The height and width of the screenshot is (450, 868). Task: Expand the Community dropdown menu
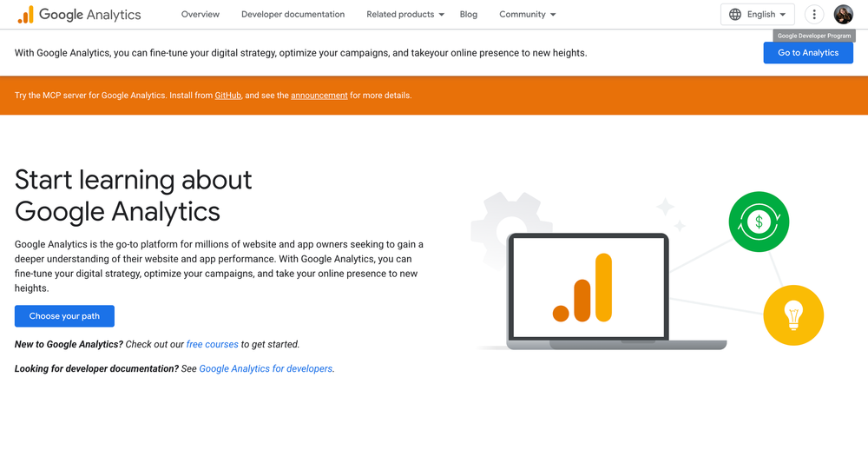click(528, 15)
